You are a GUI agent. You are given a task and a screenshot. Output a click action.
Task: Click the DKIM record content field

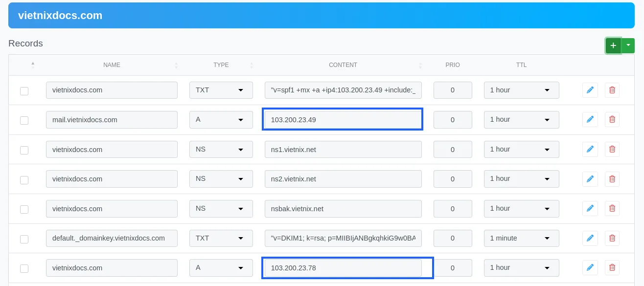(343, 238)
